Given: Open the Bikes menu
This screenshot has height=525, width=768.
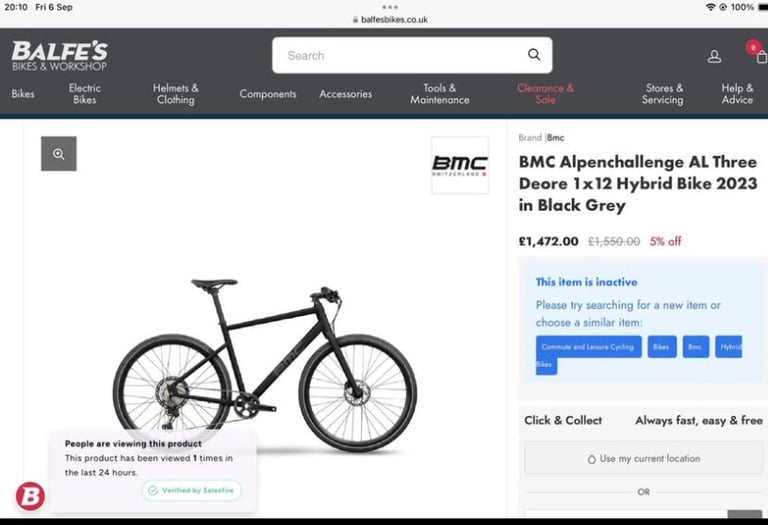Looking at the screenshot, I should coord(23,94).
